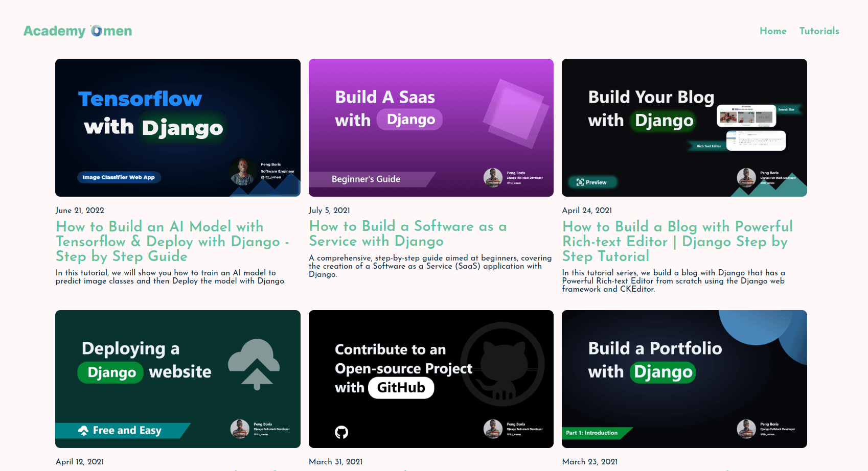Click the large GitHub cat logo in the open-source card

[x=504, y=364]
